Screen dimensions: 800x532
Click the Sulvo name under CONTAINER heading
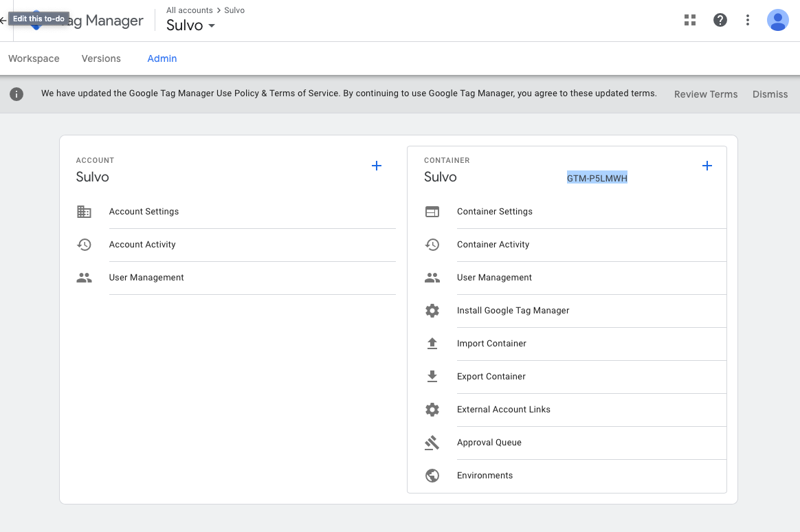(x=441, y=177)
